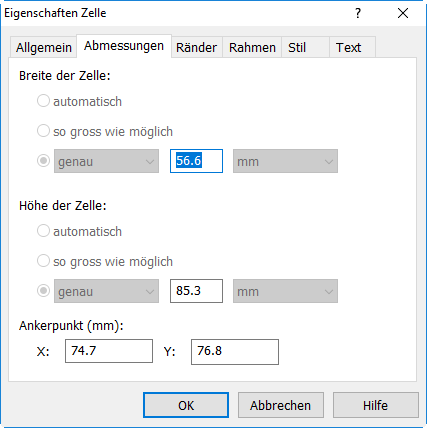Expand the genau dropdown under Breite der Zelle
427x428 pixels.
point(106,161)
